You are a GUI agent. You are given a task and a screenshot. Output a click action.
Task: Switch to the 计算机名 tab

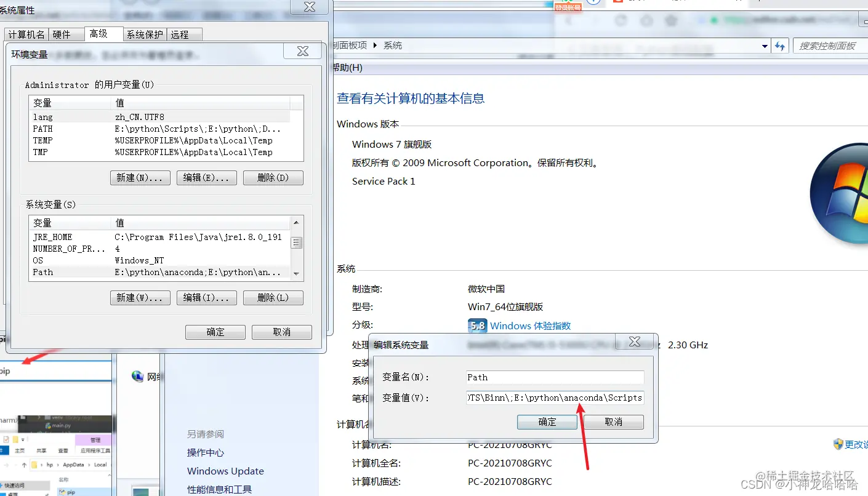pos(26,34)
